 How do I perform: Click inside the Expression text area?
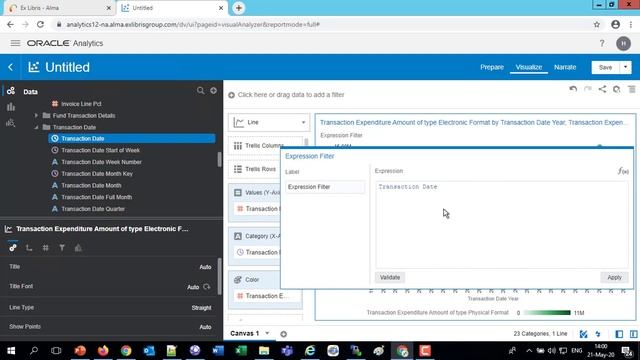tap(502, 224)
